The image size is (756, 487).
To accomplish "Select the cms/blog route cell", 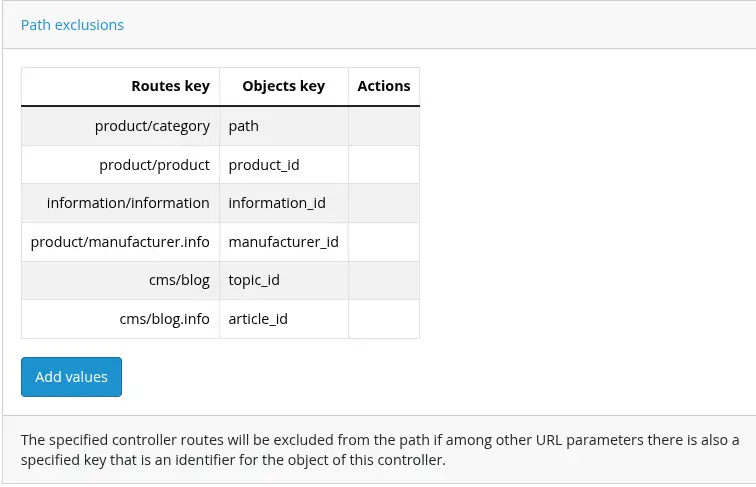I will click(x=179, y=280).
